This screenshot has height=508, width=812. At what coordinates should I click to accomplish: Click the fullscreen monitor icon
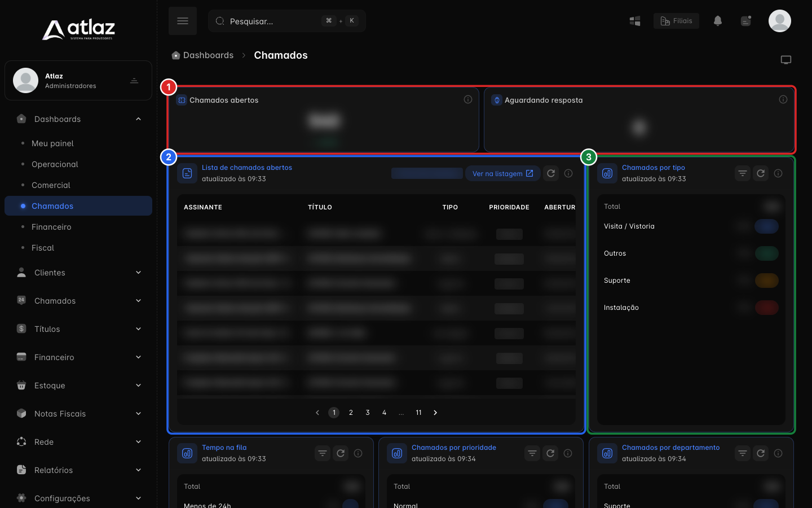pos(786,60)
